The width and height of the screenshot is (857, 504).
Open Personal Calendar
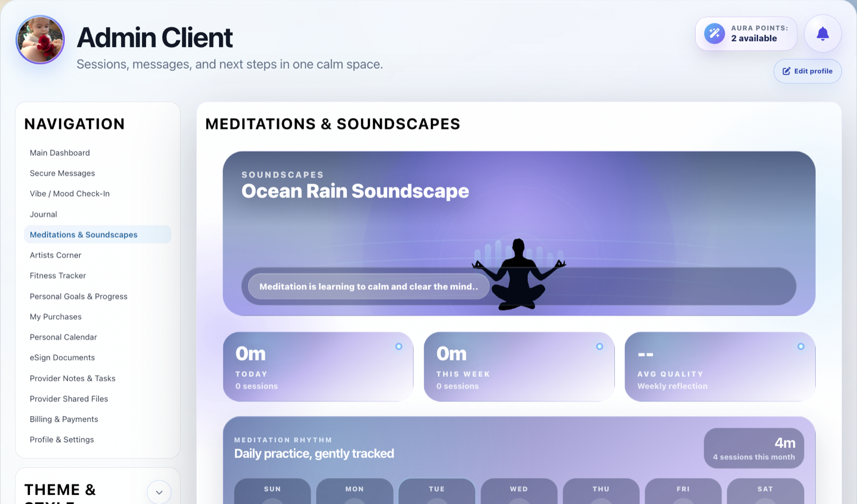(x=97, y=337)
